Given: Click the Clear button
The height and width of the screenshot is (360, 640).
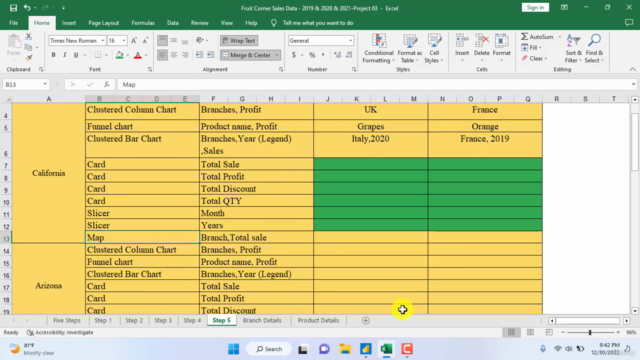Looking at the screenshot, I should point(534,58).
